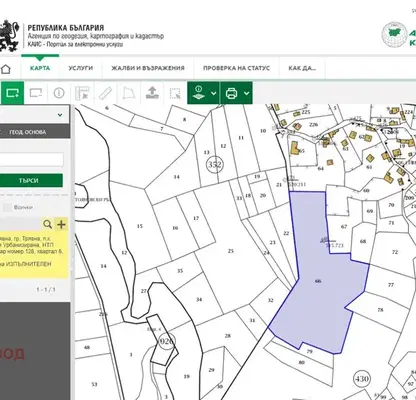Open ЖАЛБИ И ВЪЗРАЖЕНИЯ tab
Screen dimensions: 416x400
click(x=148, y=68)
